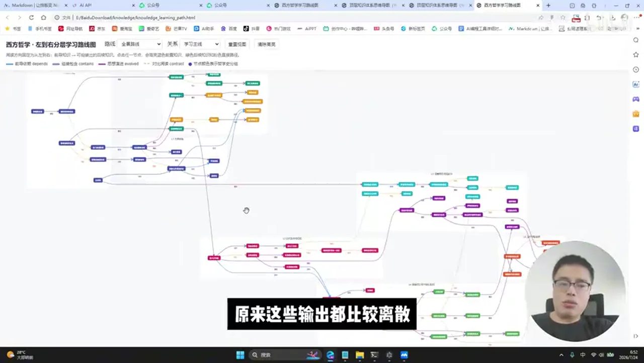This screenshot has width=644, height=363.
Task: Open the search icon in browser sidebar
Action: click(636, 40)
